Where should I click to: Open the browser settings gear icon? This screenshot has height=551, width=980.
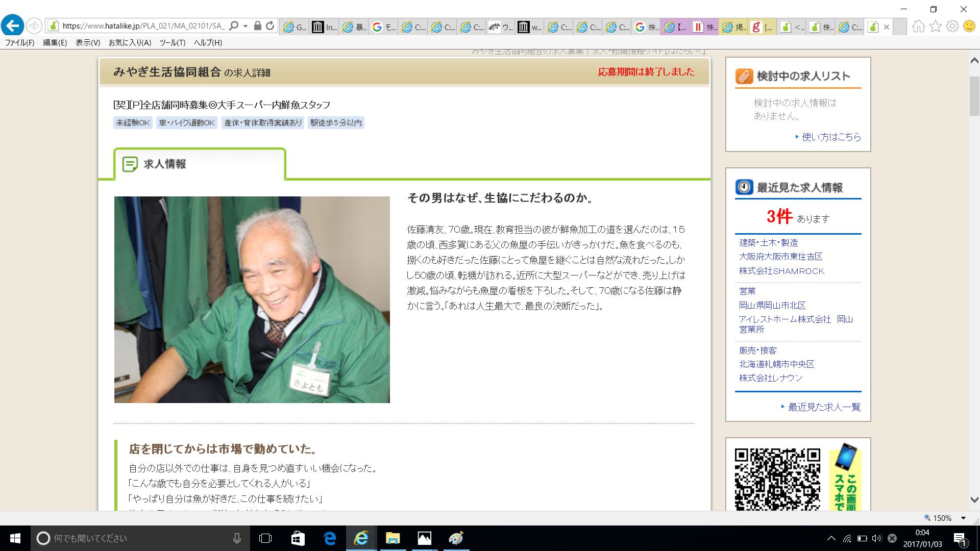click(x=952, y=26)
